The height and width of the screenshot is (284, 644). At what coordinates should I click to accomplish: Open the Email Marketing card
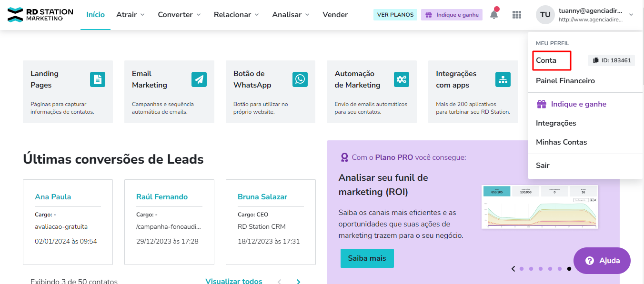(169, 92)
